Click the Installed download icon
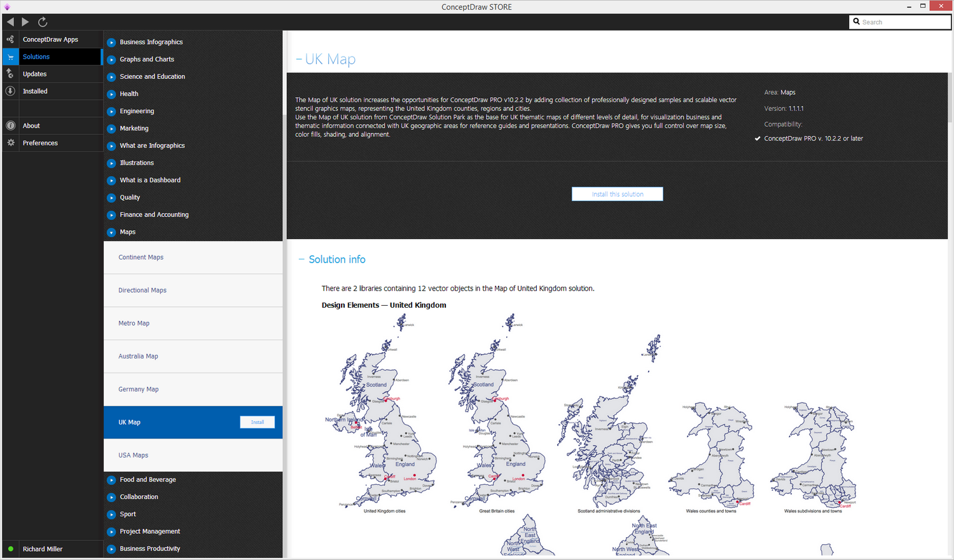954x560 pixels. (x=10, y=91)
